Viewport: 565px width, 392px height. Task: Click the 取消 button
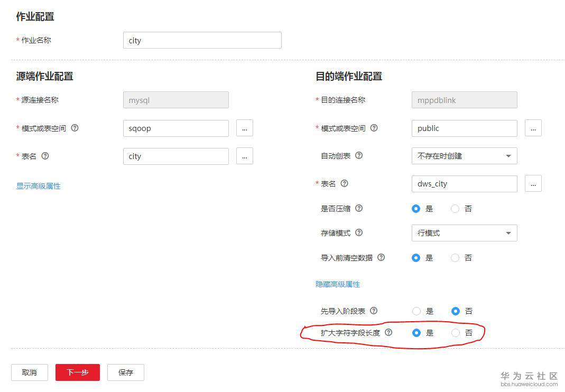[29, 372]
